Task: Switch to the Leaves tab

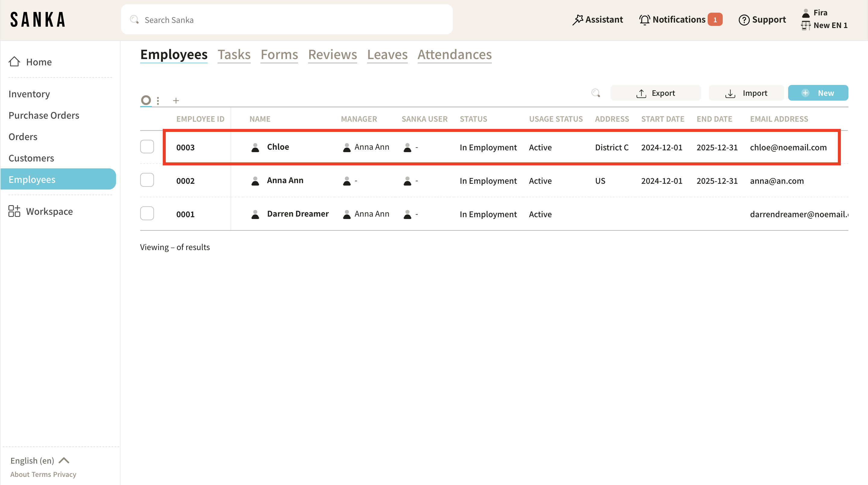Action: click(387, 55)
